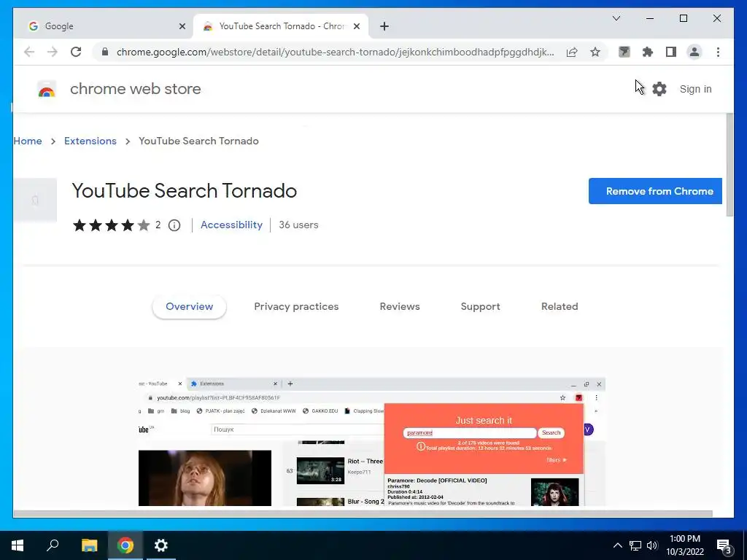The width and height of the screenshot is (747, 560).
Task: Show rating info icon next to stars
Action: click(x=174, y=225)
